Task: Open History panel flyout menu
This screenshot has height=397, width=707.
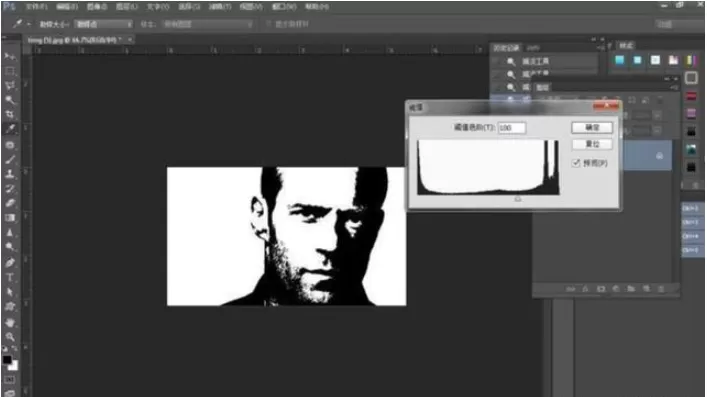Action: tap(601, 47)
